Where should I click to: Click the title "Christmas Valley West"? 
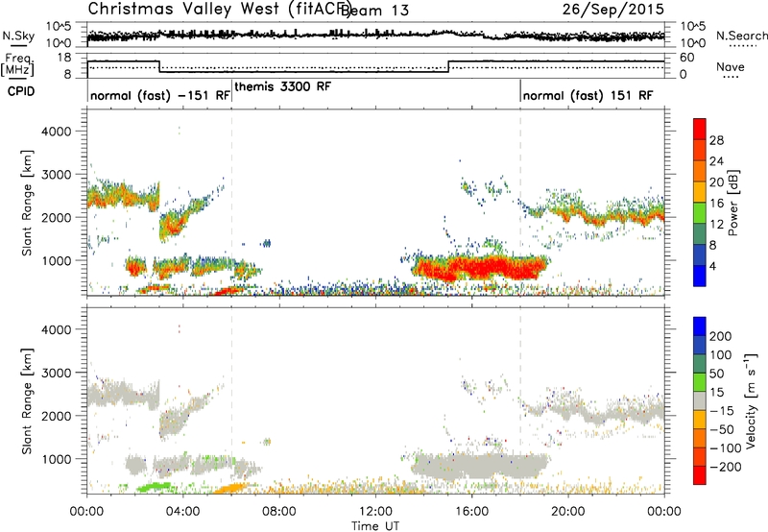183,9
